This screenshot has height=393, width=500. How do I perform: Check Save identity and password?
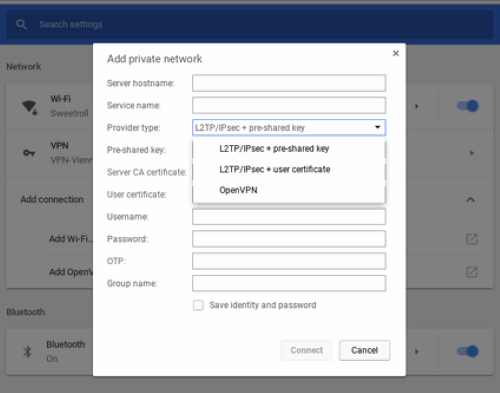tap(198, 305)
